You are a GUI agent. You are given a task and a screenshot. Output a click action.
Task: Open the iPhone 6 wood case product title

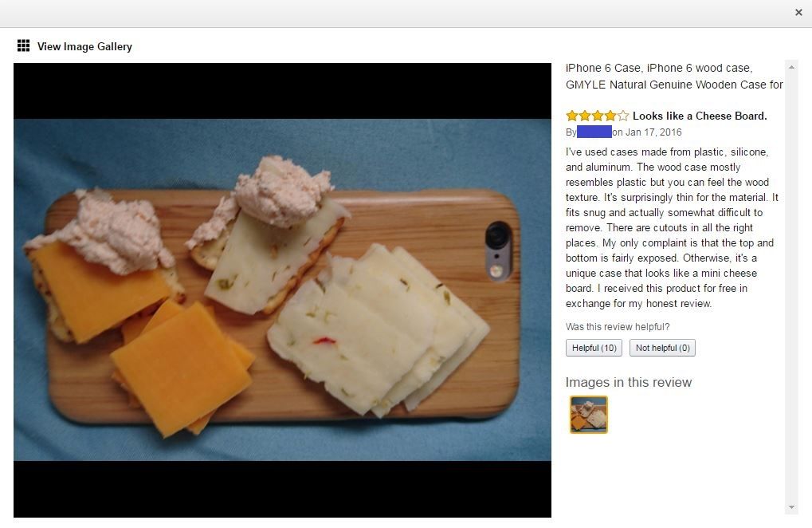[x=673, y=76]
